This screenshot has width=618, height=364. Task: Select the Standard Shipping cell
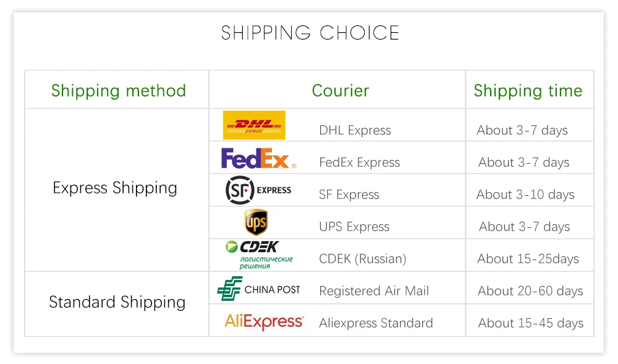click(117, 303)
